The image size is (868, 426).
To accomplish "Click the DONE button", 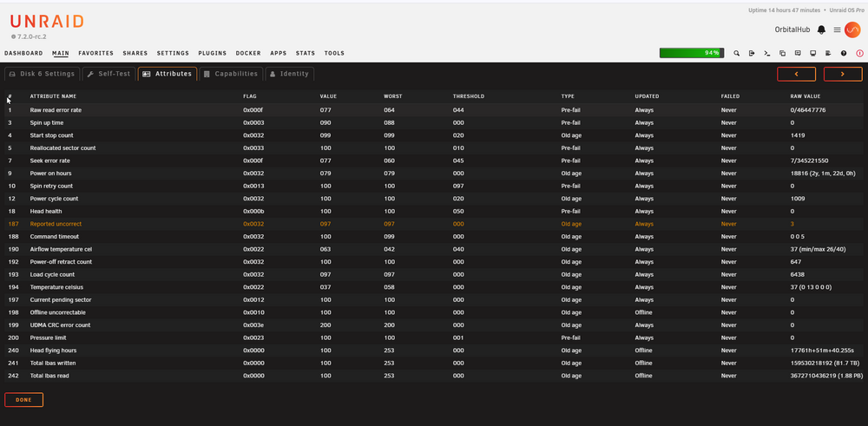I will click(23, 399).
